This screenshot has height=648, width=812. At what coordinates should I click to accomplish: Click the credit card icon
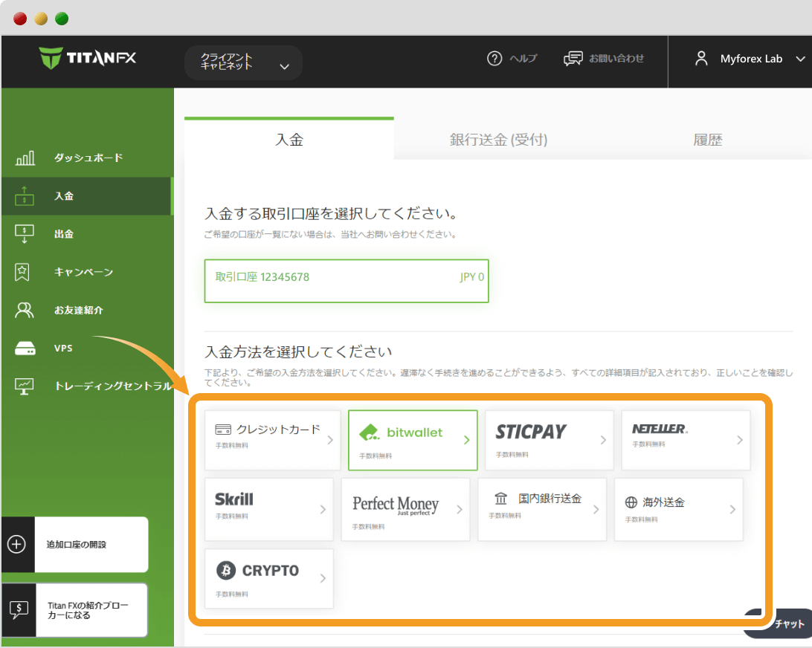coord(223,430)
